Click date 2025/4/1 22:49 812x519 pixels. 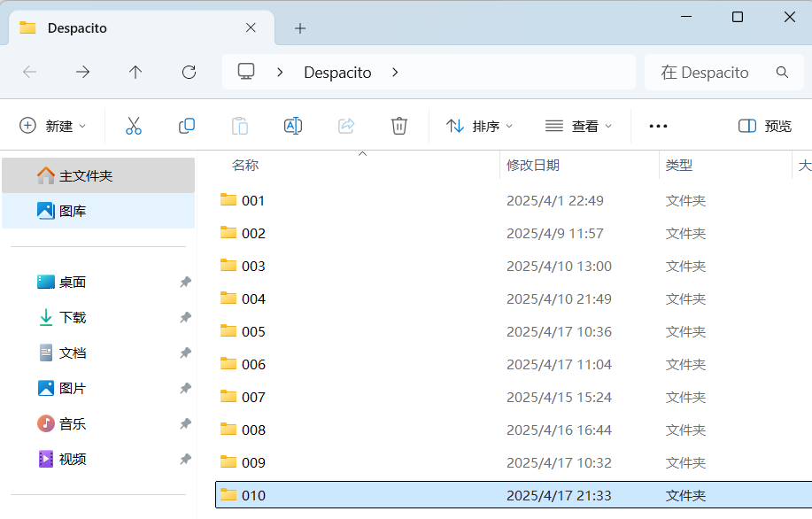(x=554, y=200)
